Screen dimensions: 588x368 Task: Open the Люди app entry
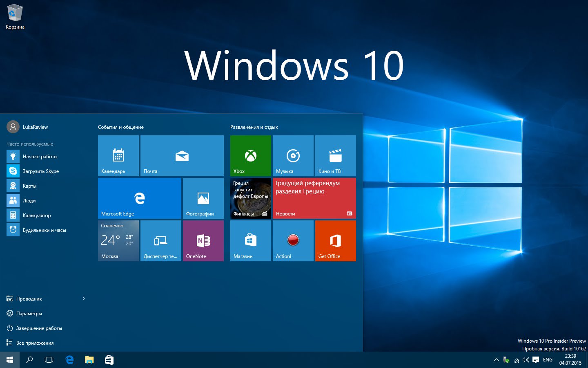tap(45, 200)
